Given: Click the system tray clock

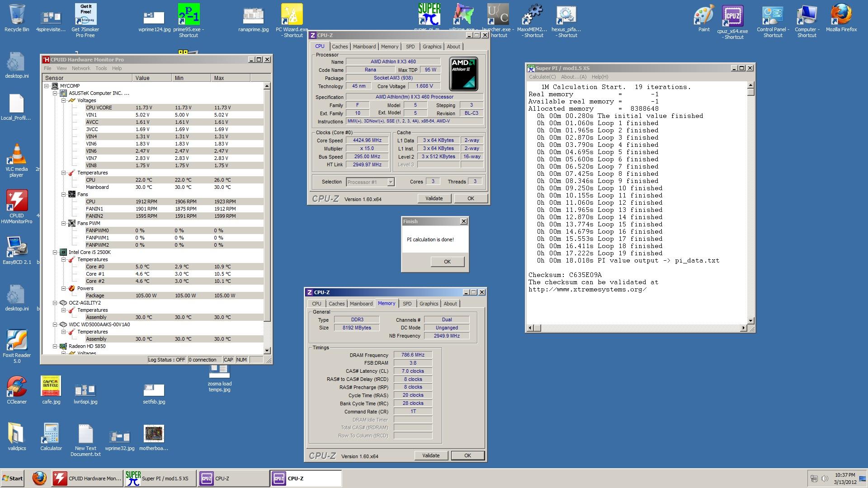Looking at the screenshot, I should pos(844,479).
